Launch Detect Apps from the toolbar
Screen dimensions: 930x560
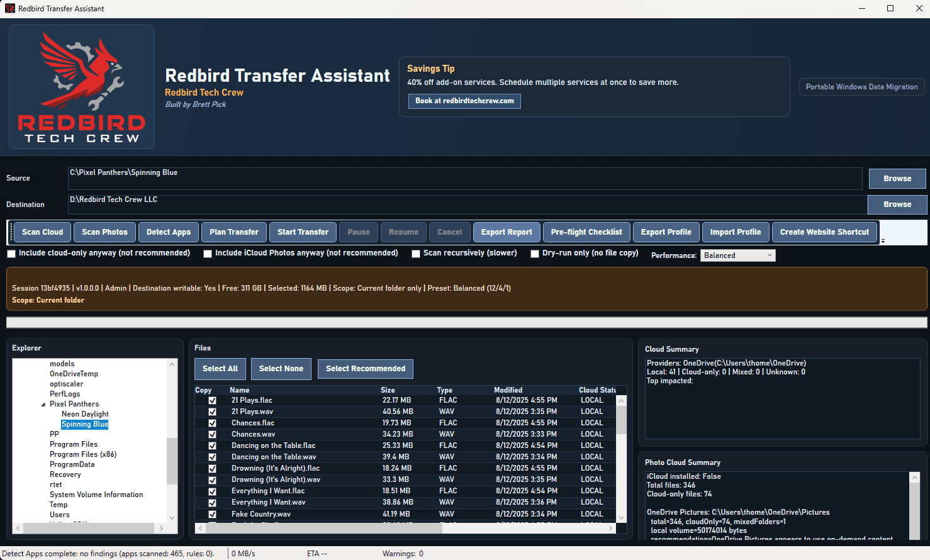pyautogui.click(x=168, y=232)
